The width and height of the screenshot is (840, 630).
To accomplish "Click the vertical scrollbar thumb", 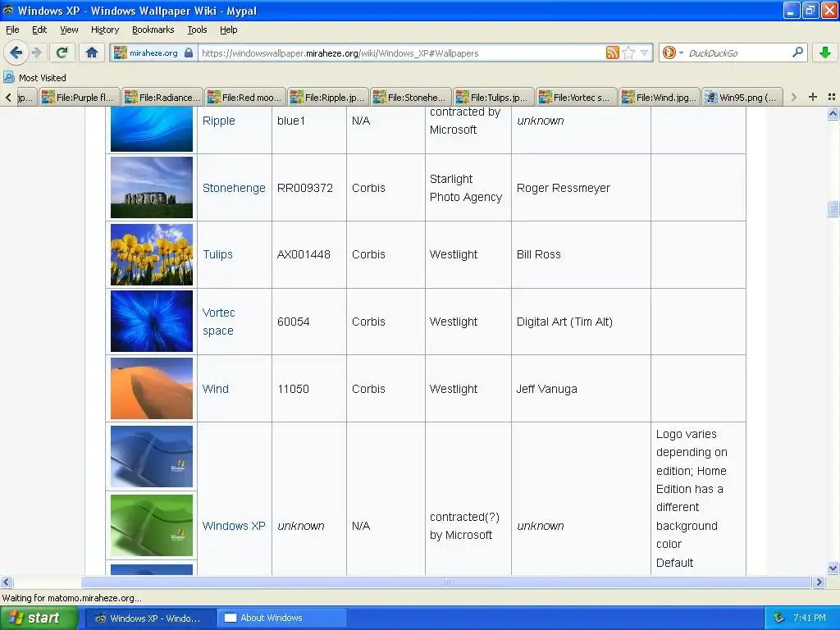I will 833,208.
